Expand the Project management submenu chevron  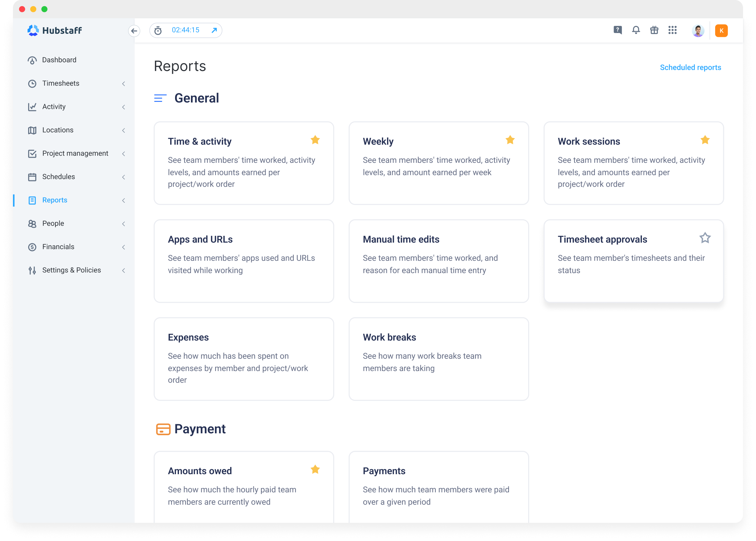pos(124,153)
